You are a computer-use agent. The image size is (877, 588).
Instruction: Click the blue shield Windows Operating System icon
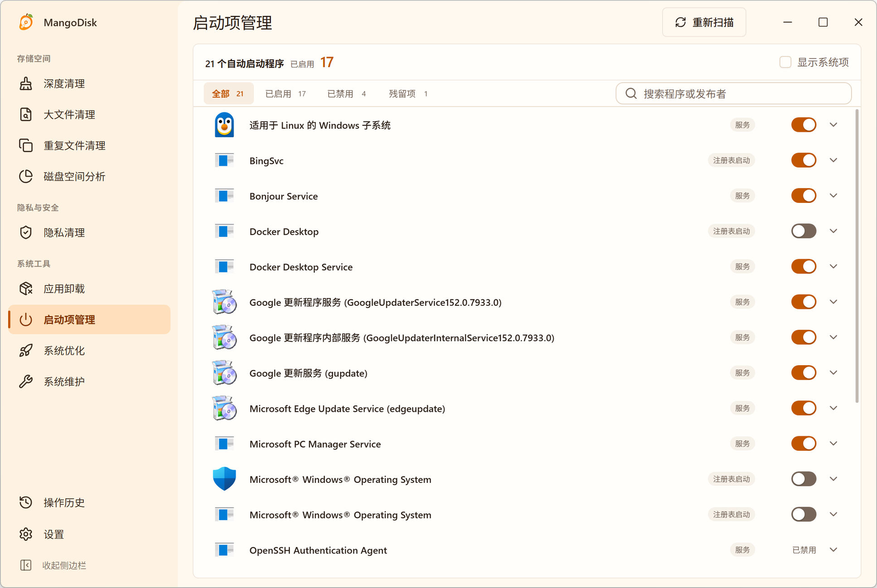point(224,479)
